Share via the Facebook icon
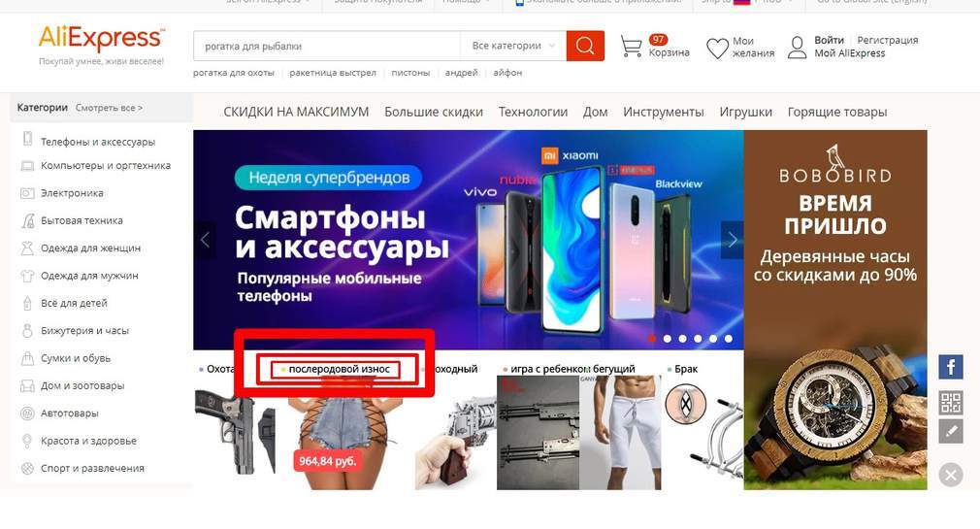Image resolution: width=980 pixels, height=529 pixels. coord(951,367)
